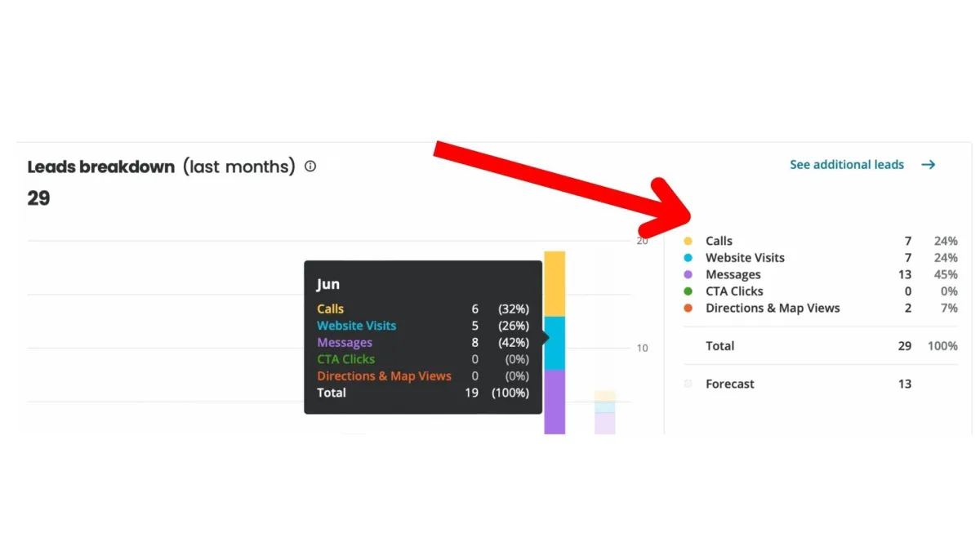Click the blue Website Visits segment of June bar
Image resolution: width=980 pixels, height=551 pixels.
555,343
